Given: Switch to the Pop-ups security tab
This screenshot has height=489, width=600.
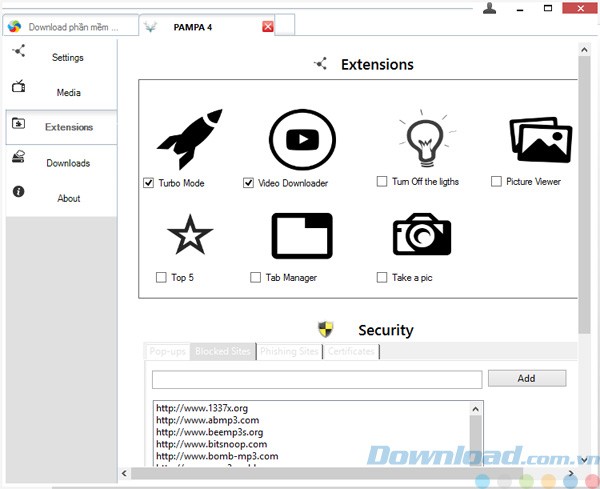Looking at the screenshot, I should (x=167, y=351).
